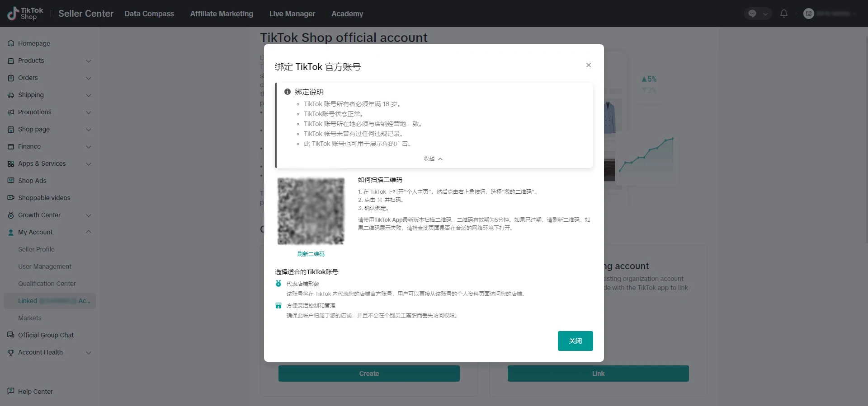Screen dimensions: 868x406
Task: Click the Shop Ads sidebar icon
Action: click(11, 181)
